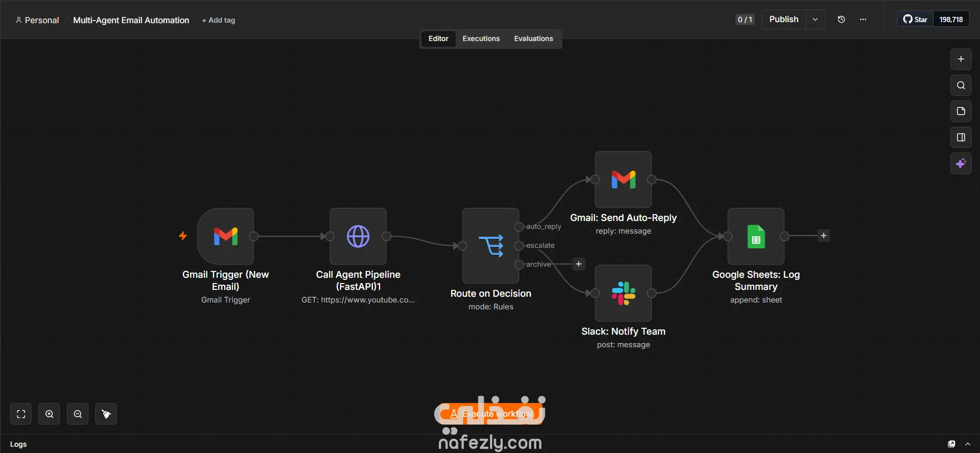980x453 pixels.
Task: Select the Gmail: Send Auto-Reply node
Action: (623, 179)
